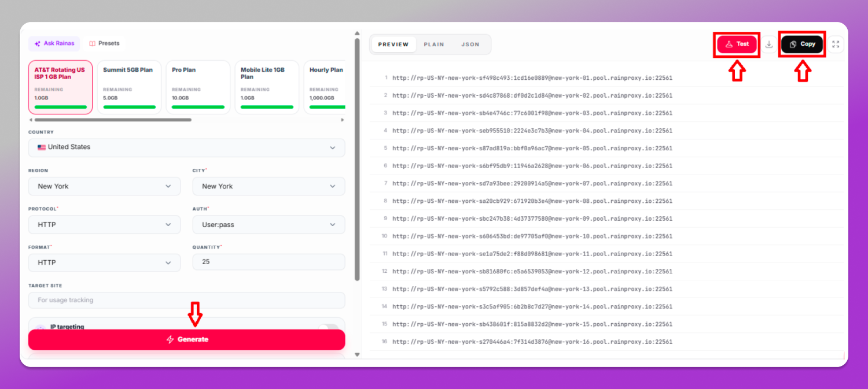Image resolution: width=868 pixels, height=389 pixels.
Task: Open the Ask Rainas assistant
Action: tap(54, 43)
